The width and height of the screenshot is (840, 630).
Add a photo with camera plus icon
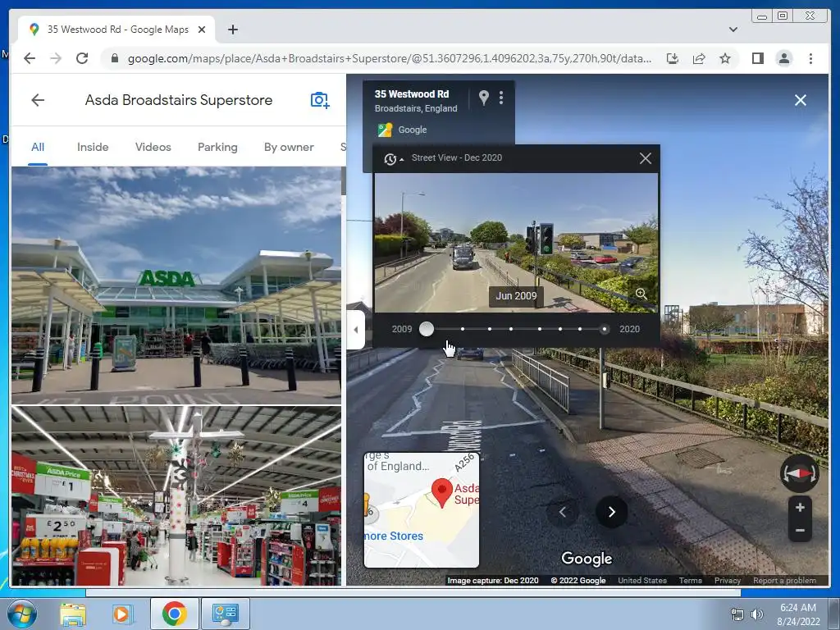point(320,100)
